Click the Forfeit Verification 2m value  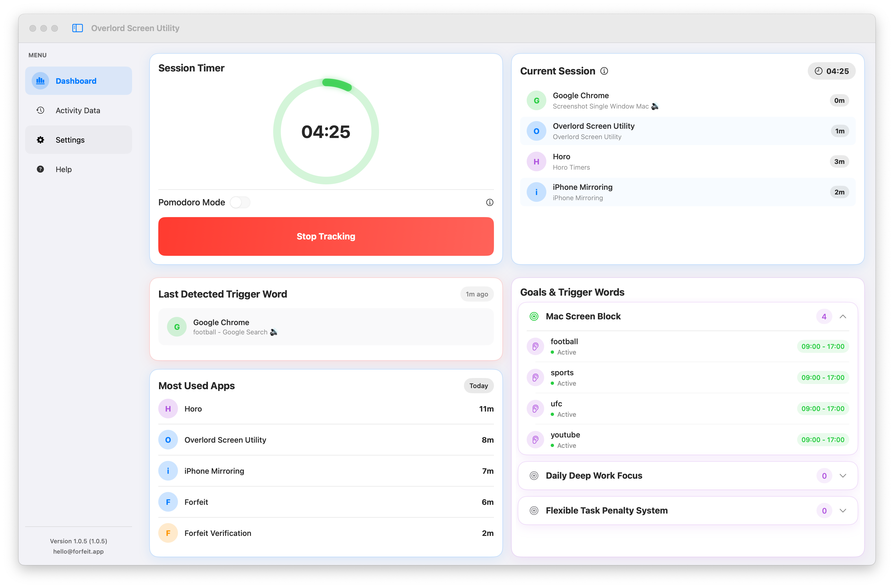pyautogui.click(x=488, y=533)
